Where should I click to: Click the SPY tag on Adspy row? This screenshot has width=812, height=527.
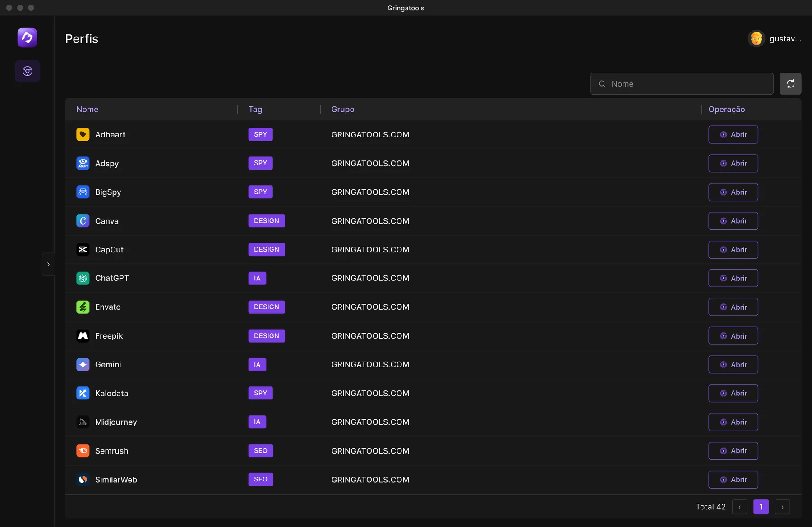tap(261, 163)
